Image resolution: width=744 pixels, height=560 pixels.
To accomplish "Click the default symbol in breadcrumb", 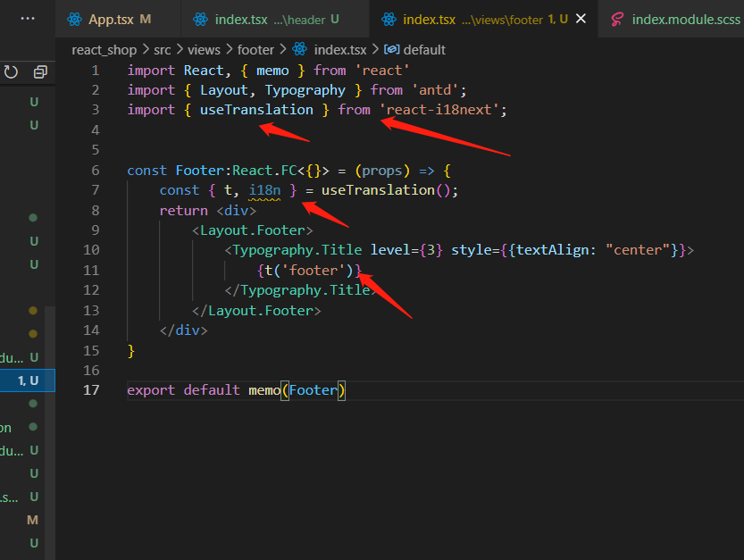I will pyautogui.click(x=424, y=50).
